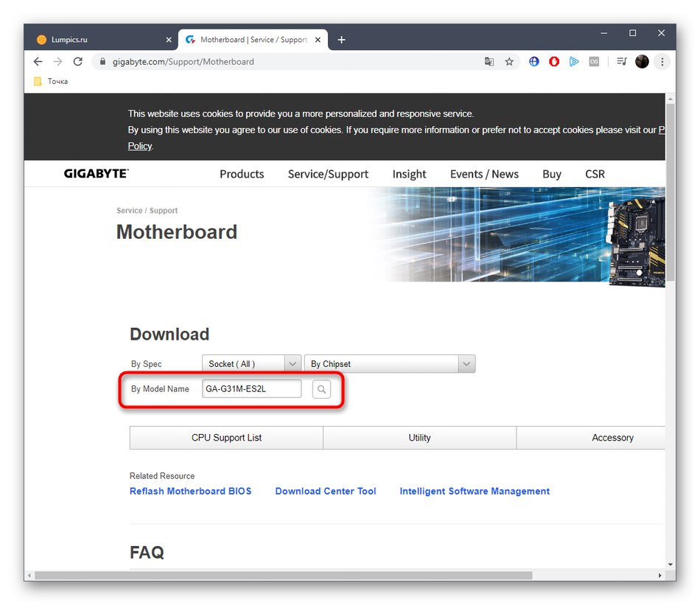
Task: Click the Download heading
Action: 169,334
